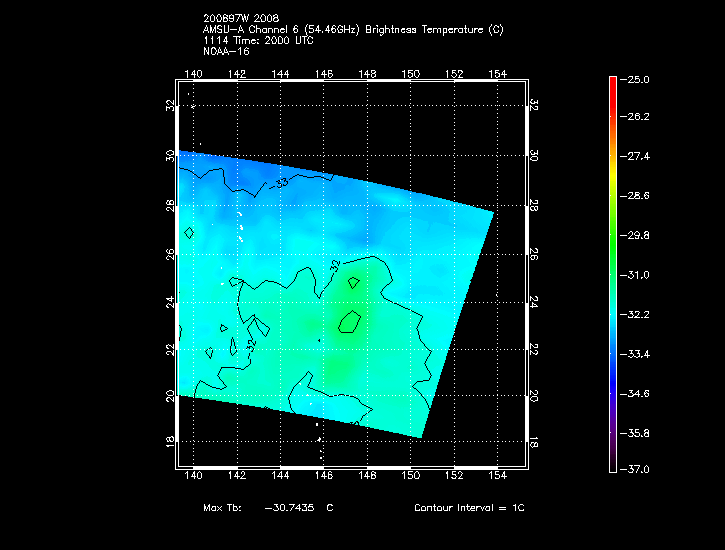Image resolution: width=725 pixels, height=550 pixels.
Task: Click the 30 latitude label on the left axis
Action: [170, 155]
